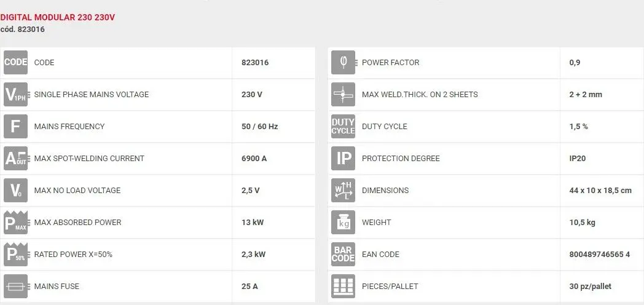Click the single phase mains voltage icon

point(16,95)
